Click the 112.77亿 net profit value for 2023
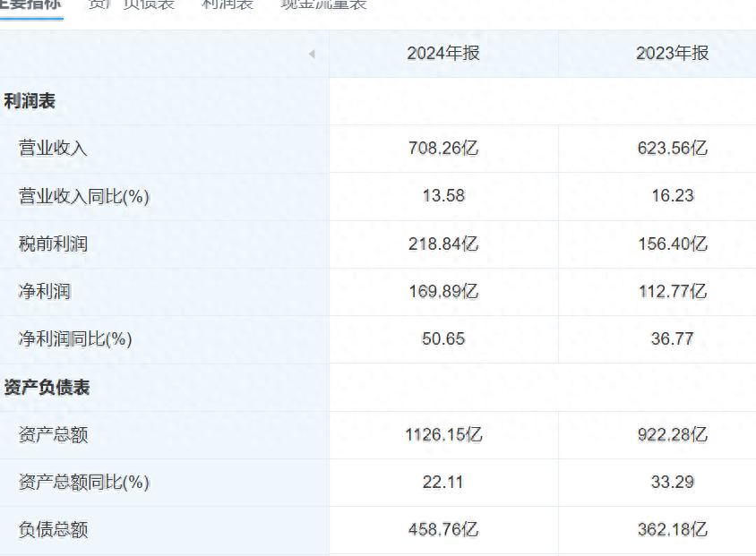The height and width of the screenshot is (556, 756). 673,292
